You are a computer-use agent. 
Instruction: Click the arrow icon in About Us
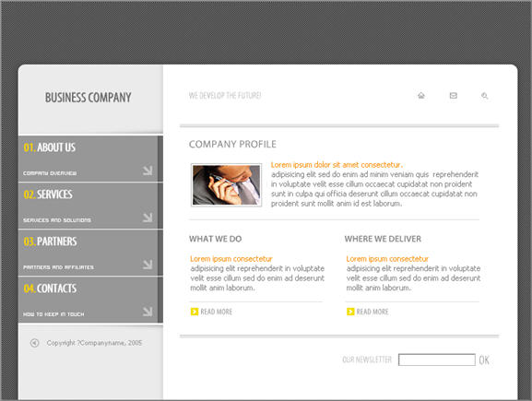click(148, 171)
